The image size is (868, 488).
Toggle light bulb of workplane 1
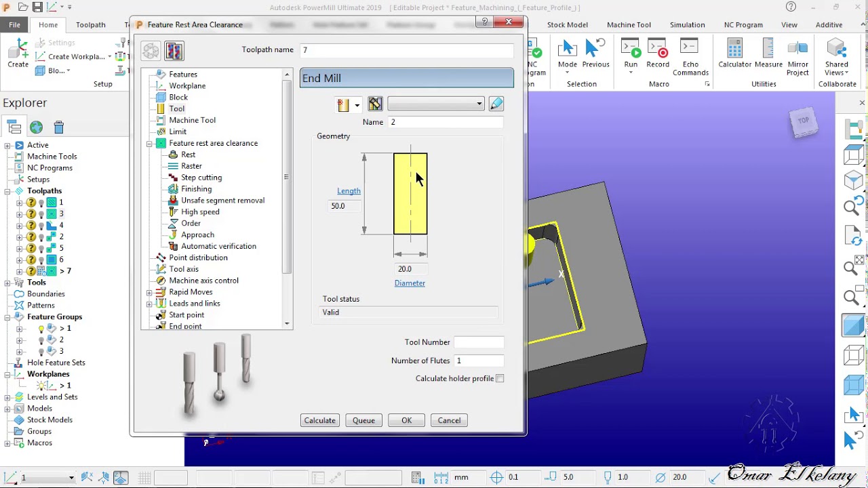[41, 386]
